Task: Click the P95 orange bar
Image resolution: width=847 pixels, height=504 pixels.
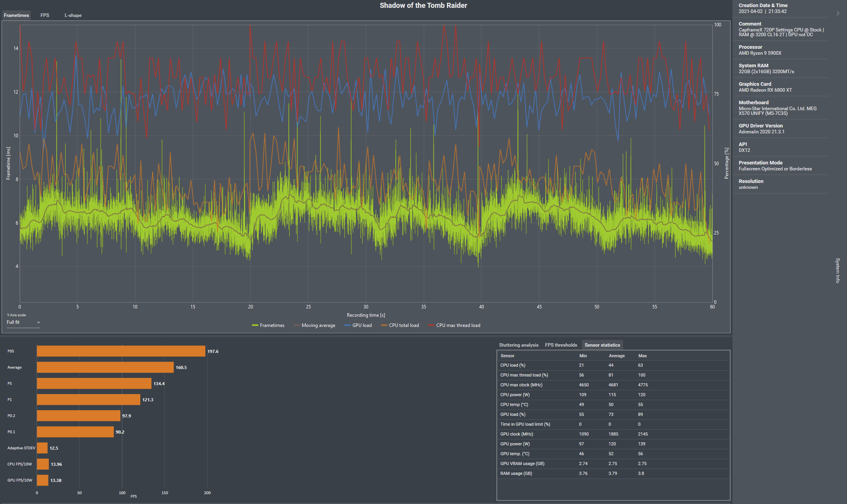Action: click(121, 351)
